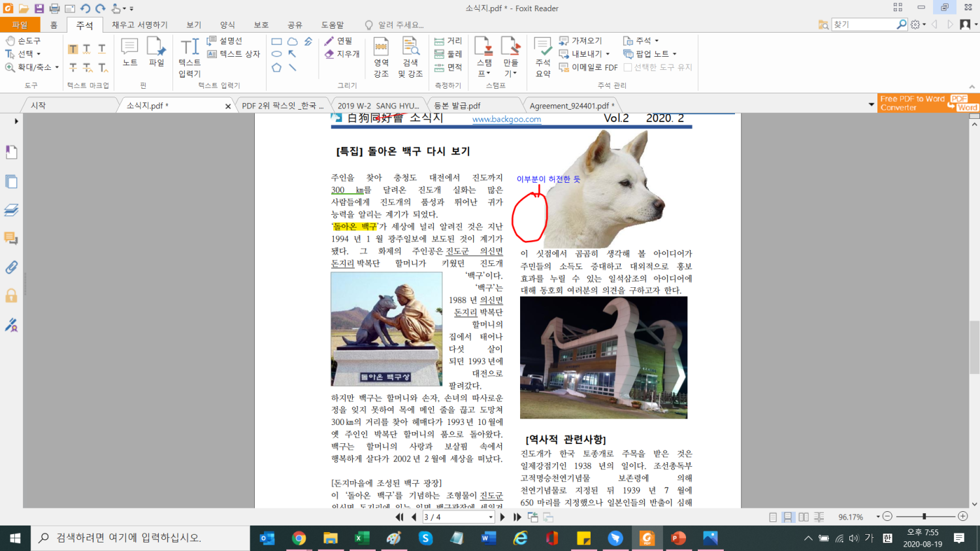This screenshot has width=980, height=551.
Task: Open the attachments panel paperclip icon
Action: point(11,267)
